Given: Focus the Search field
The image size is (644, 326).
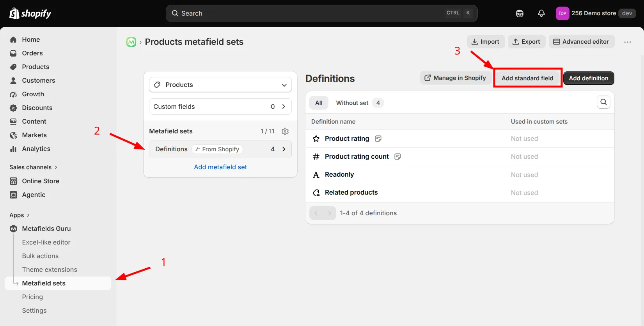Looking at the screenshot, I should click(x=321, y=13).
